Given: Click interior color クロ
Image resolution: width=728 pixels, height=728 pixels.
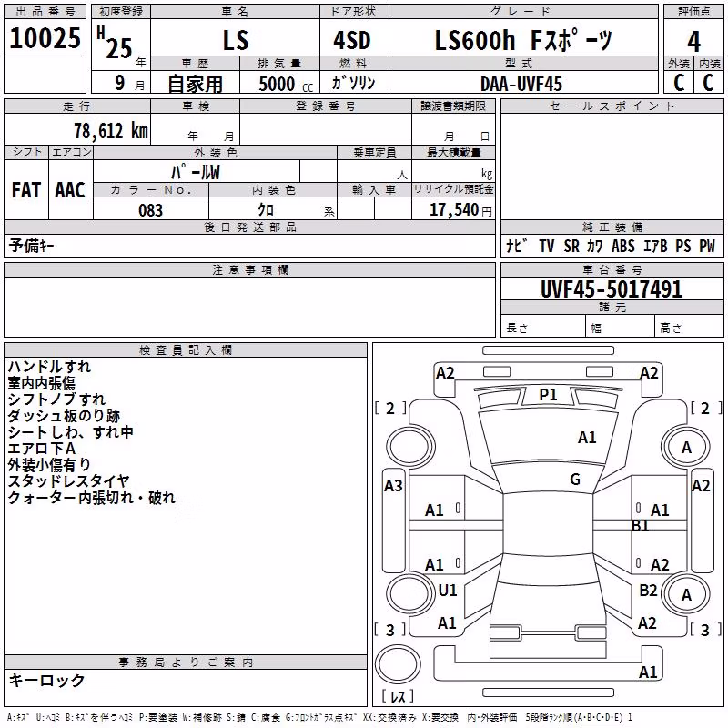Looking at the screenshot, I should (266, 210).
